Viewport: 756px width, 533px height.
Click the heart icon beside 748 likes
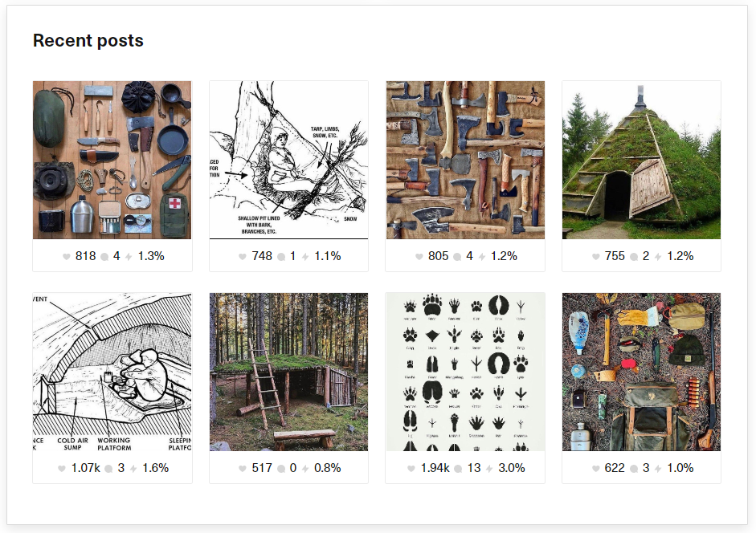click(243, 257)
